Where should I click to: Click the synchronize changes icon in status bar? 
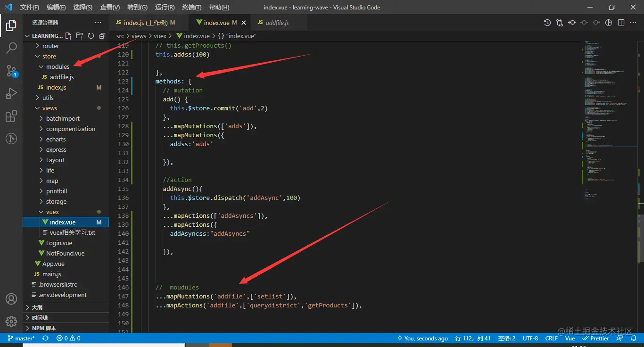[x=46, y=338]
